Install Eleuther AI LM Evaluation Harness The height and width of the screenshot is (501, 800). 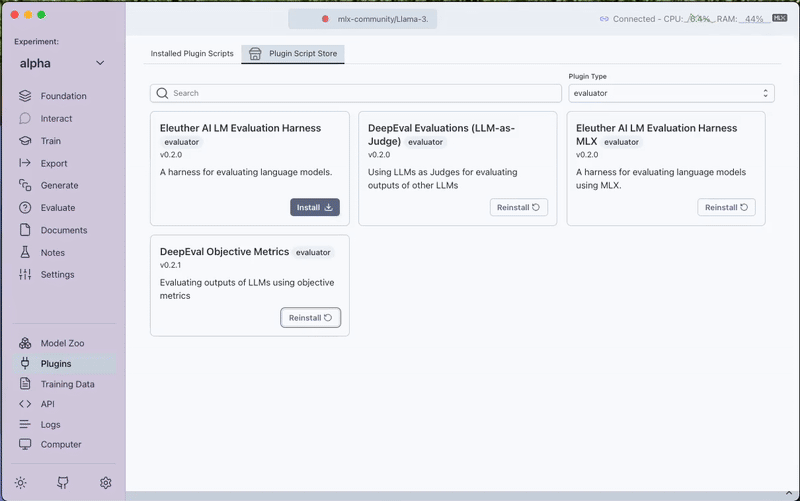click(x=315, y=207)
